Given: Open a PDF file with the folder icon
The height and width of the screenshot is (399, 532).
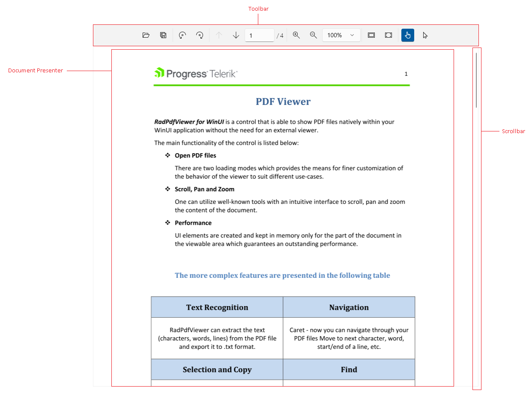Looking at the screenshot, I should 146,35.
